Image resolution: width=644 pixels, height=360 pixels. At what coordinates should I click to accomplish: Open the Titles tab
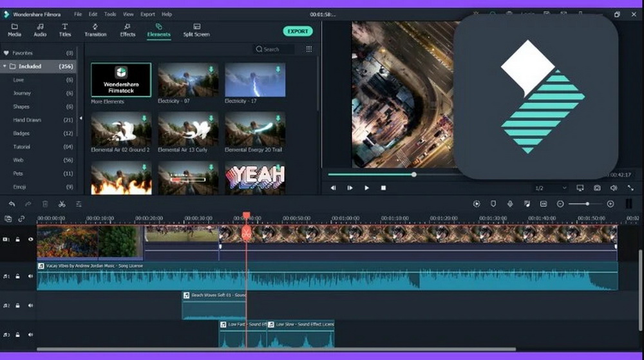[65, 30]
